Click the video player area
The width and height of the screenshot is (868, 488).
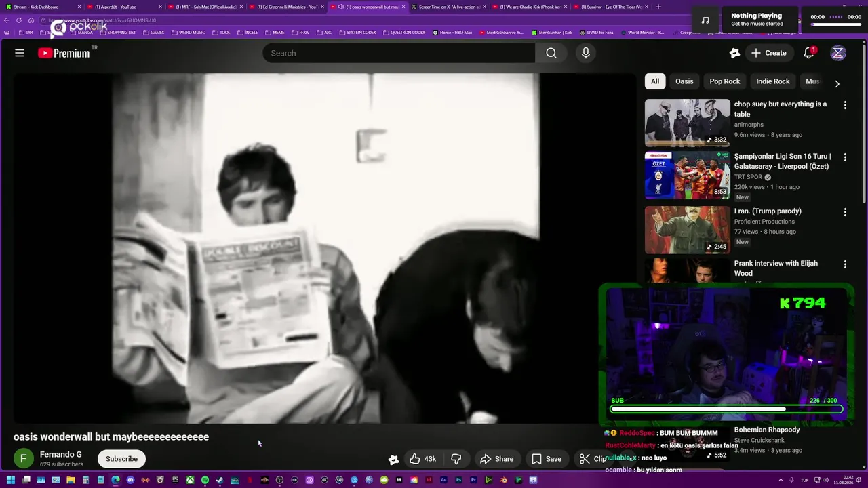[x=325, y=248]
